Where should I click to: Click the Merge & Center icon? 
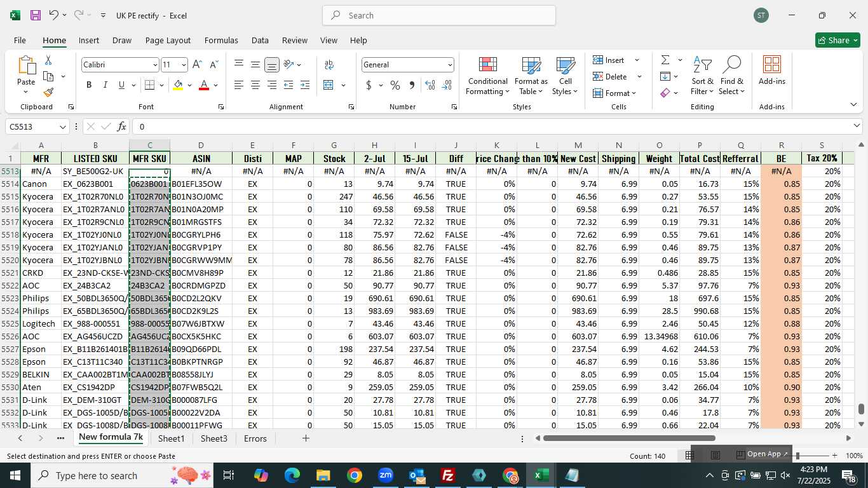coord(329,85)
